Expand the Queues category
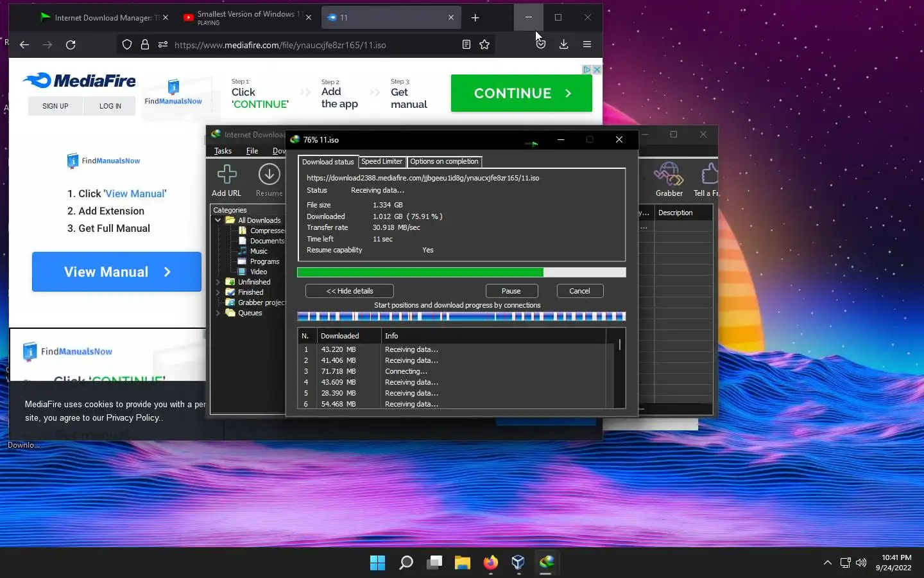 click(218, 313)
